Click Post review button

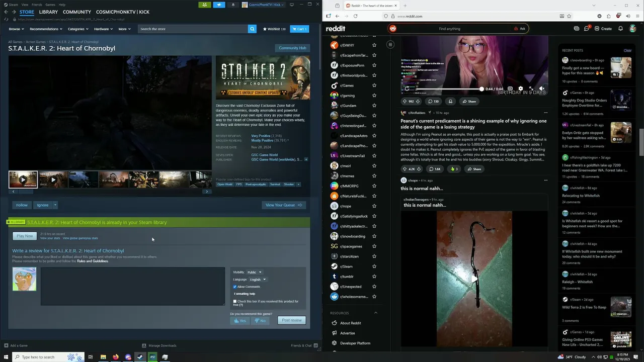click(292, 320)
